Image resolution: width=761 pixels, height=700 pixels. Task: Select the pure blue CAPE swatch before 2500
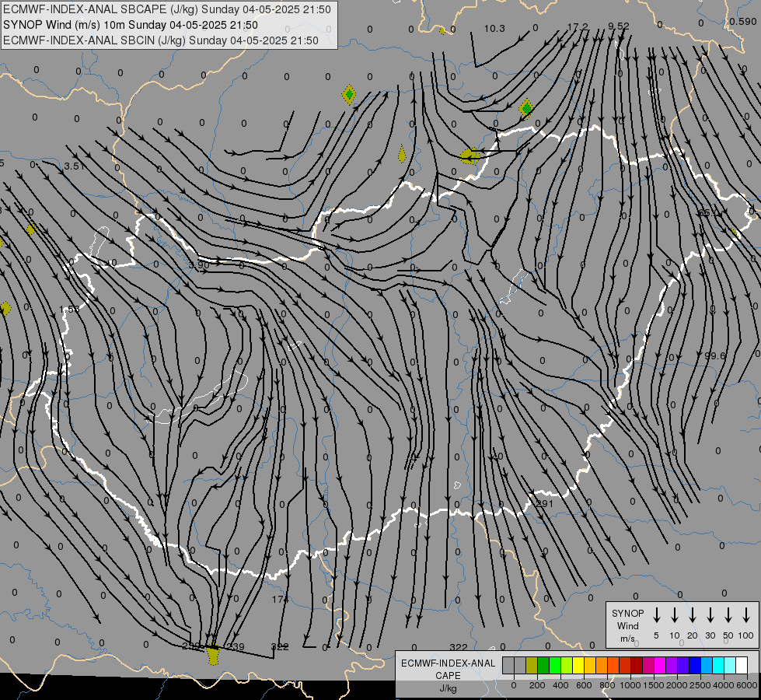(x=695, y=666)
